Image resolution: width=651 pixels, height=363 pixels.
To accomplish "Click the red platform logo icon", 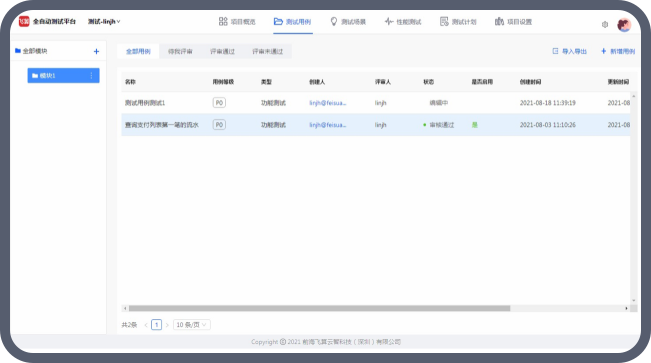I will pyautogui.click(x=24, y=21).
